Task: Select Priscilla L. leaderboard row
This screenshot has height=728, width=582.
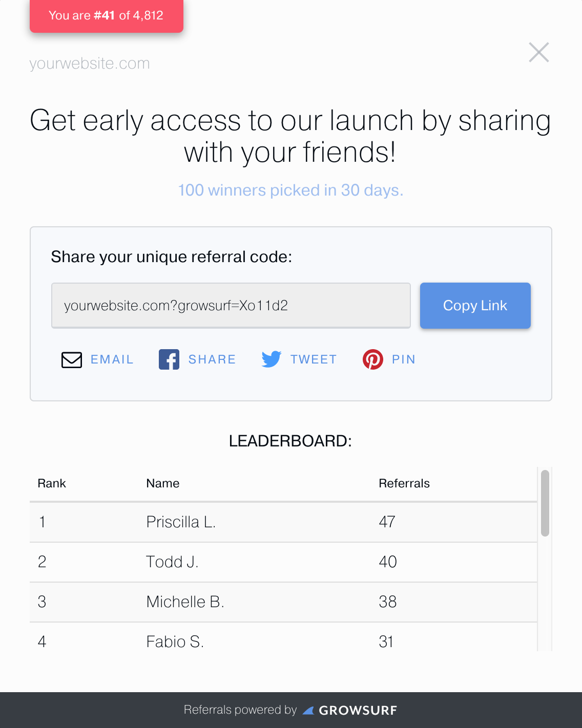Action: pyautogui.click(x=283, y=522)
